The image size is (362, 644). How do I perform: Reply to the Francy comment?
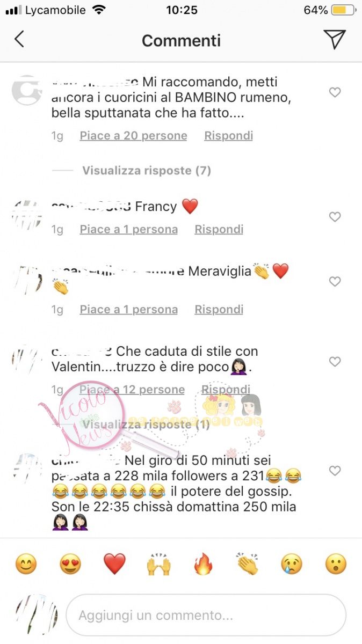[219, 229]
